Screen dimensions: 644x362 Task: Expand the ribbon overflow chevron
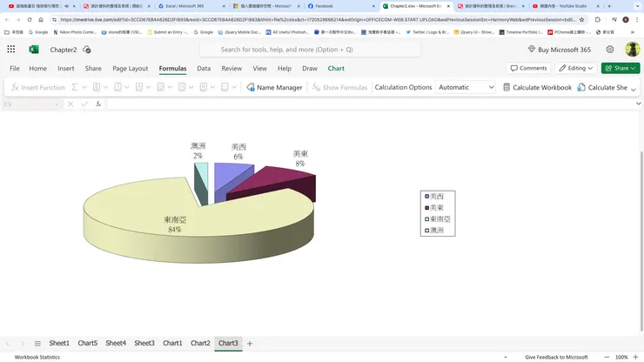point(634,89)
